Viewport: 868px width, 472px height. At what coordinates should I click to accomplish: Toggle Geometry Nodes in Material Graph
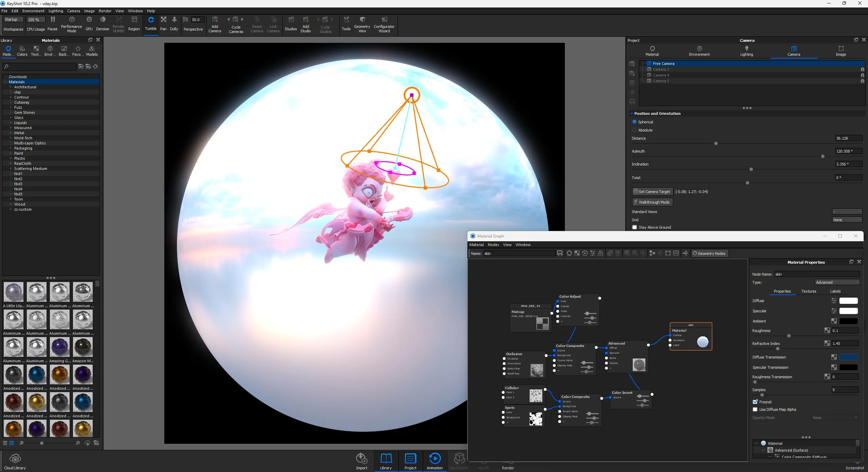709,254
